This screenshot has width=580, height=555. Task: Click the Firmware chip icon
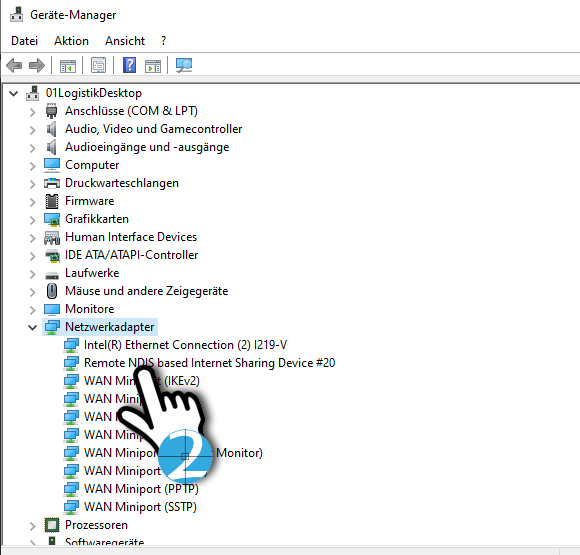(x=52, y=201)
